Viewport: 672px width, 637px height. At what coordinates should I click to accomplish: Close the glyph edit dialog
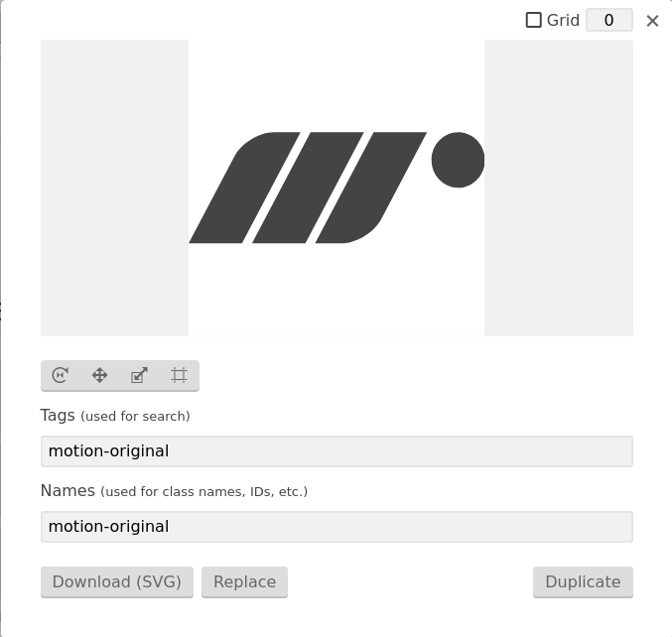[652, 21]
